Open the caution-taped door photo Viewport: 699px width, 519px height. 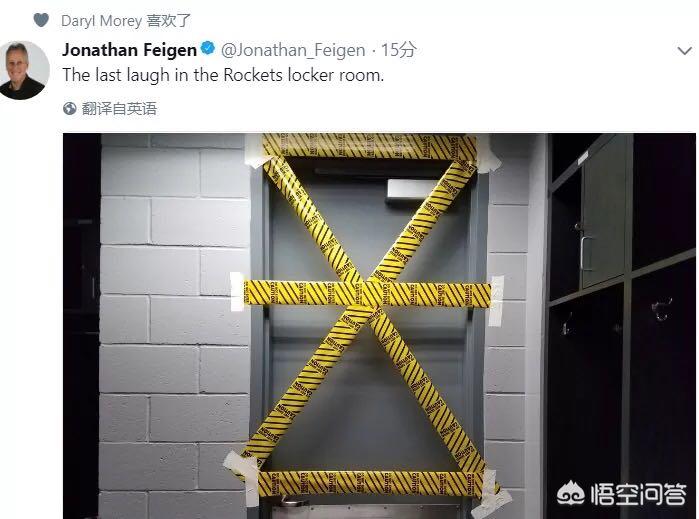point(379,326)
